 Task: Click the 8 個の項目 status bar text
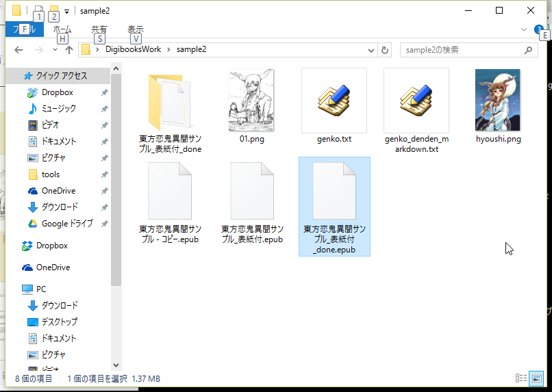click(x=34, y=378)
